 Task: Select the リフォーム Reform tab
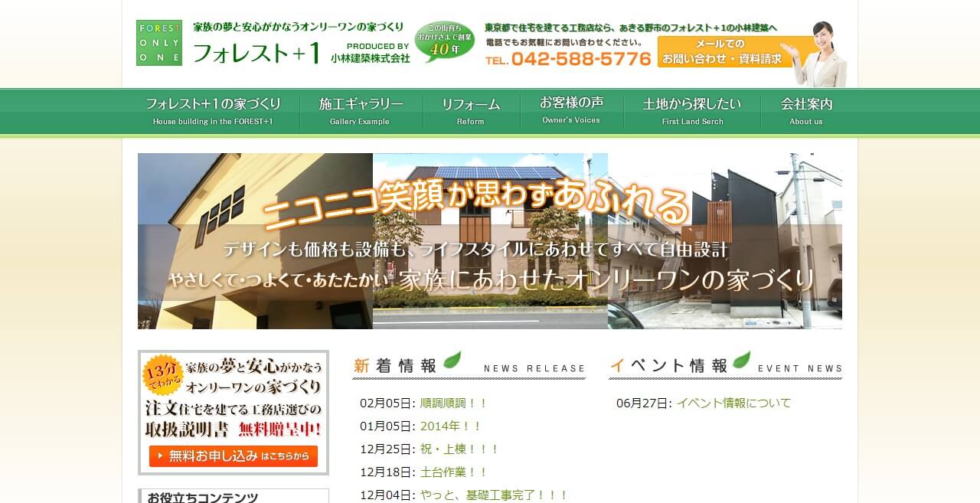(x=470, y=110)
